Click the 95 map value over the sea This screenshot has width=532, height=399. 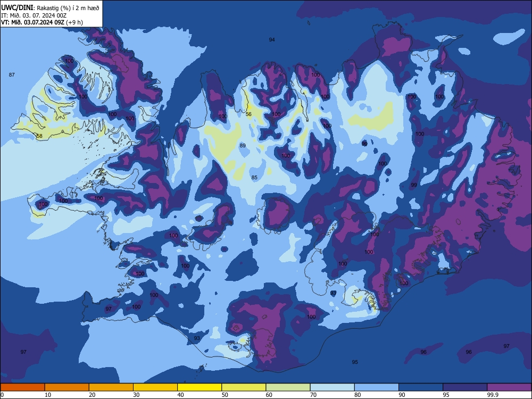pyautogui.click(x=355, y=362)
